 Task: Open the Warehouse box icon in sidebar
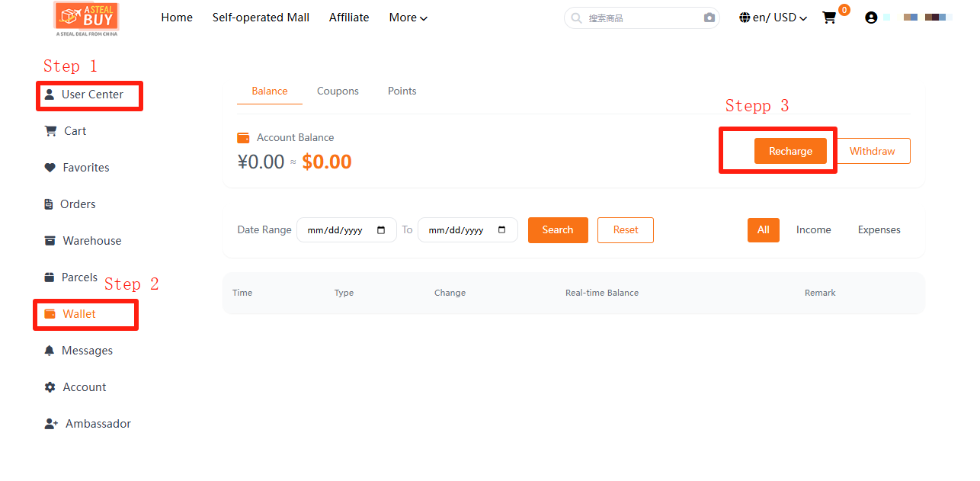coord(50,241)
